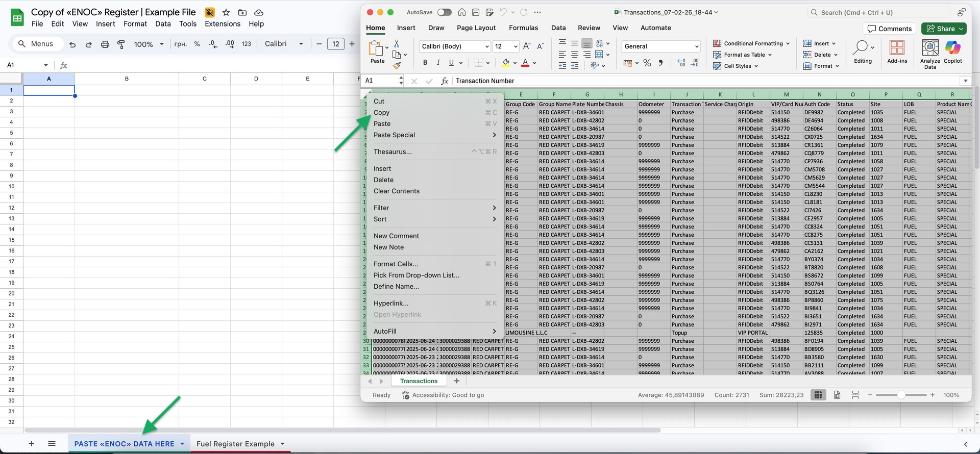Viewport: 980px width, 454px height.
Task: Click the Excel zoom slider handle
Action: tap(901, 395)
